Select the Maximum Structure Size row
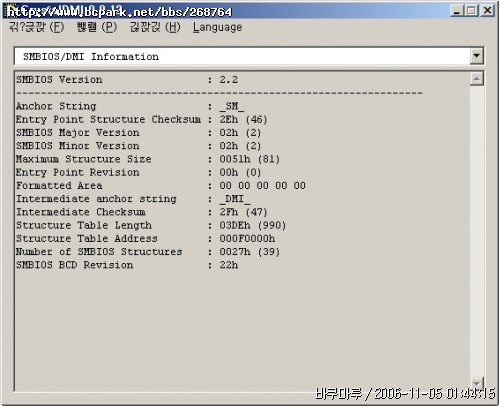 tap(148, 159)
